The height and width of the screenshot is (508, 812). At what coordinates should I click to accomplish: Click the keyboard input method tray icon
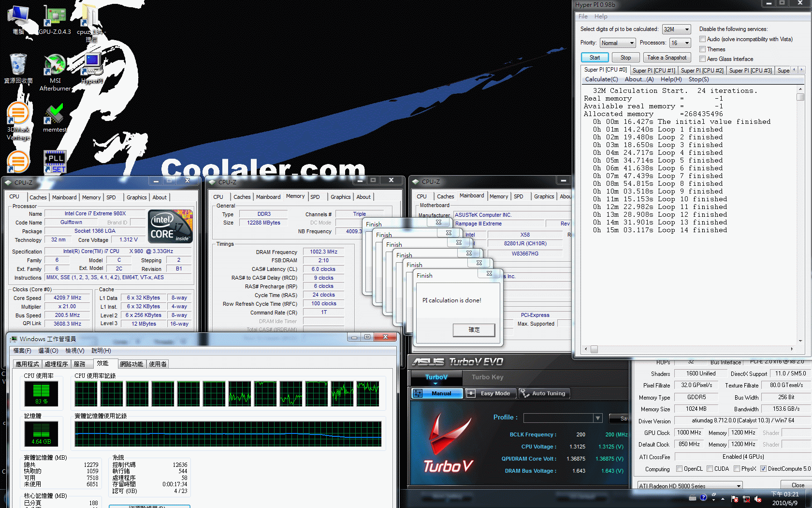pos(693,498)
